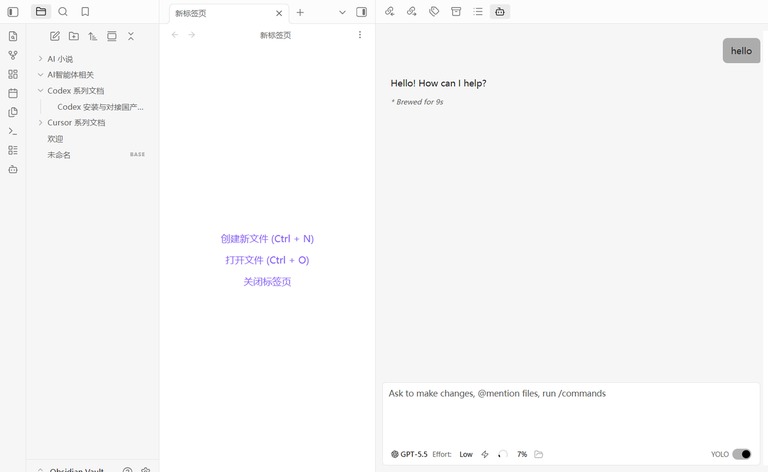Open command palette from ribbon

pyautogui.click(x=13, y=131)
